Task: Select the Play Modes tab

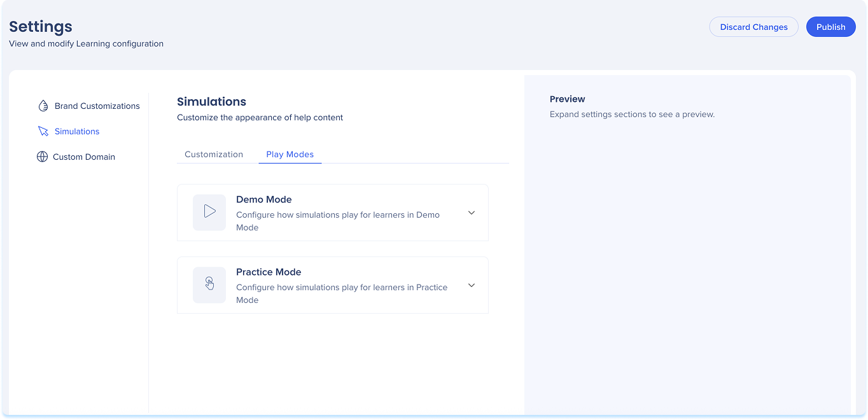Action: [290, 154]
